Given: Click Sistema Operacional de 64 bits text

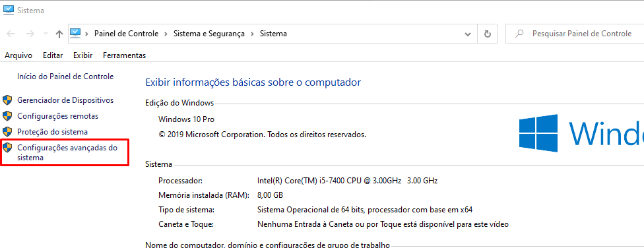Looking at the screenshot, I should (x=365, y=210).
